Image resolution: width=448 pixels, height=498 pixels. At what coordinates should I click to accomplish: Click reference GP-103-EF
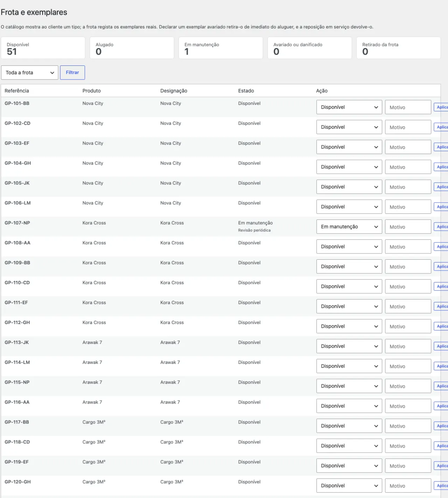tap(17, 143)
